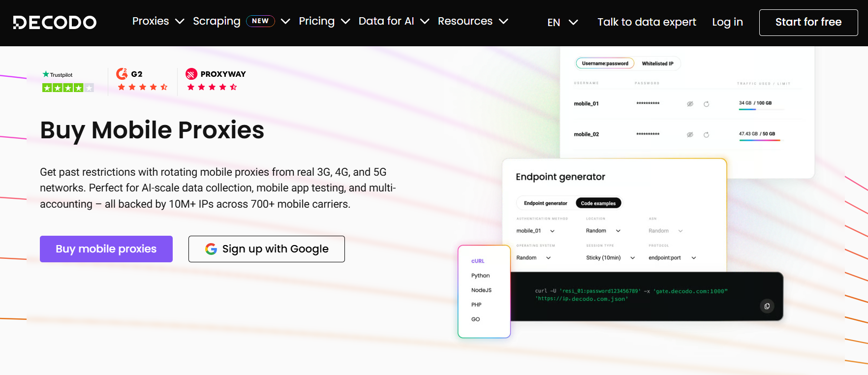Click Buy mobile proxies button
Viewport: 868px width, 375px height.
click(x=106, y=249)
